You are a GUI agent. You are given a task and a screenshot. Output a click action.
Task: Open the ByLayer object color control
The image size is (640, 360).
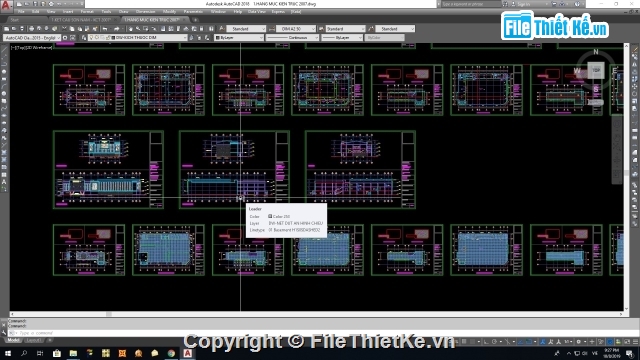point(240,38)
